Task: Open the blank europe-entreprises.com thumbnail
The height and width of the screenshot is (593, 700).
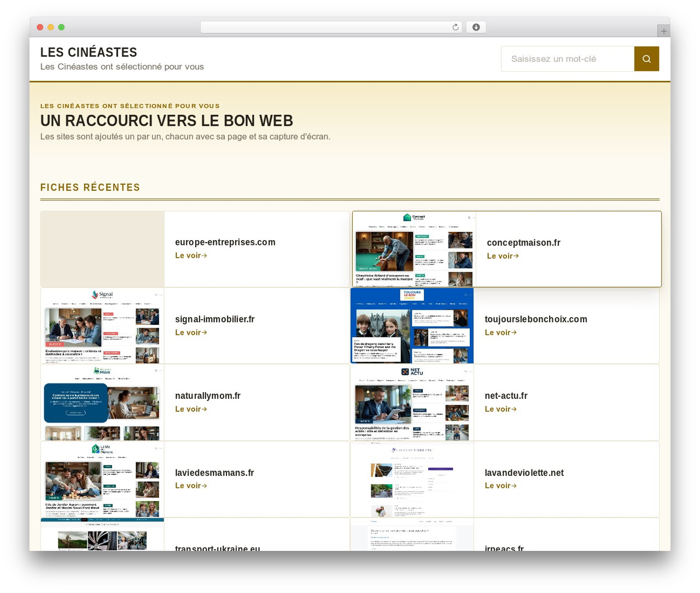Action: [102, 249]
